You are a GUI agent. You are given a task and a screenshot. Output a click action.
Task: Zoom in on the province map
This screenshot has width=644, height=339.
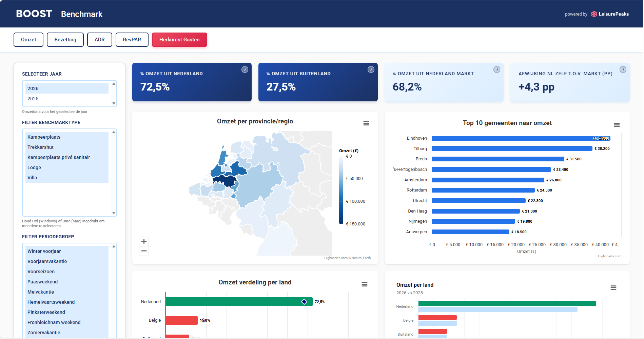tap(144, 241)
